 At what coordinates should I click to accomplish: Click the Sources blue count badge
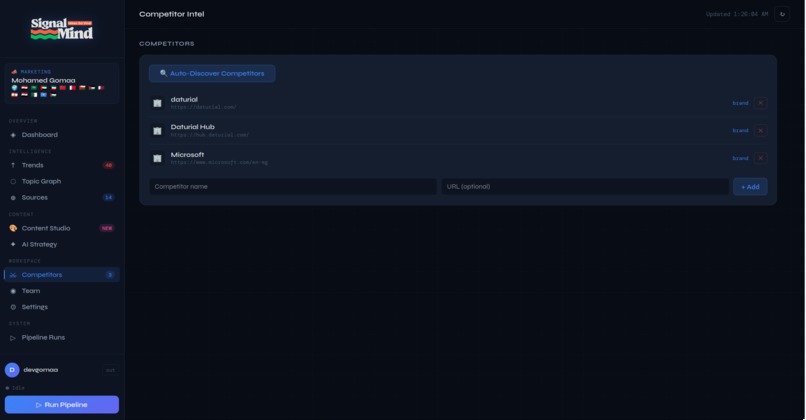point(108,198)
